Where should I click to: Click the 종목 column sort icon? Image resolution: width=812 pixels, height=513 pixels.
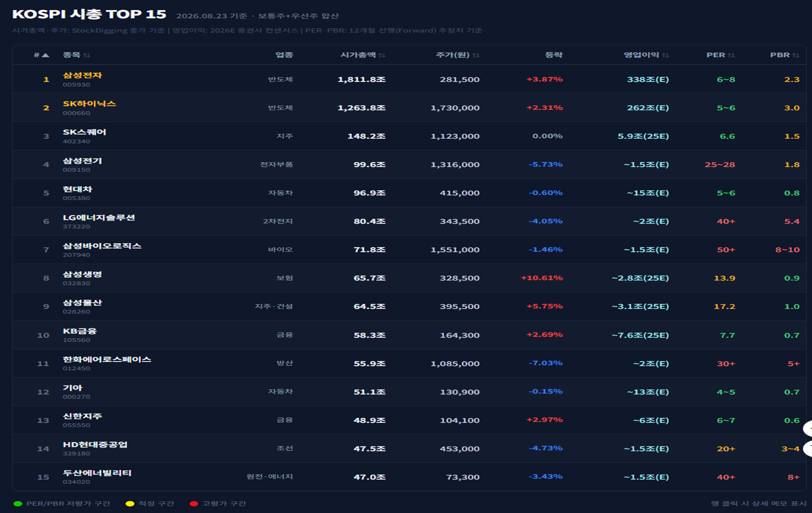pos(87,55)
